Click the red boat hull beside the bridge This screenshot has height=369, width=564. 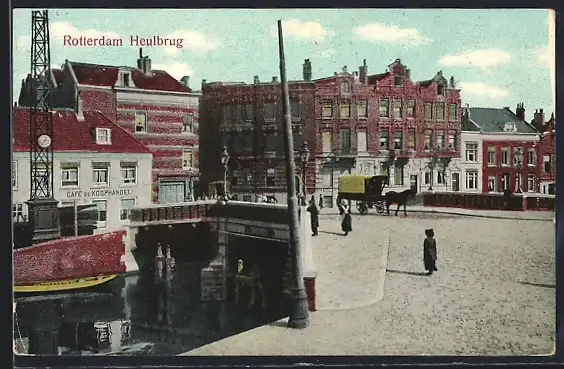point(70,257)
